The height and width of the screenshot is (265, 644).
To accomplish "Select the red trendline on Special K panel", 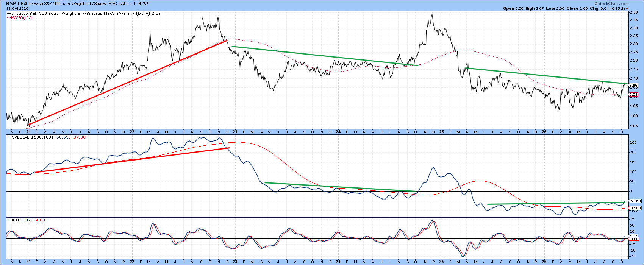I will pyautogui.click(x=132, y=160).
